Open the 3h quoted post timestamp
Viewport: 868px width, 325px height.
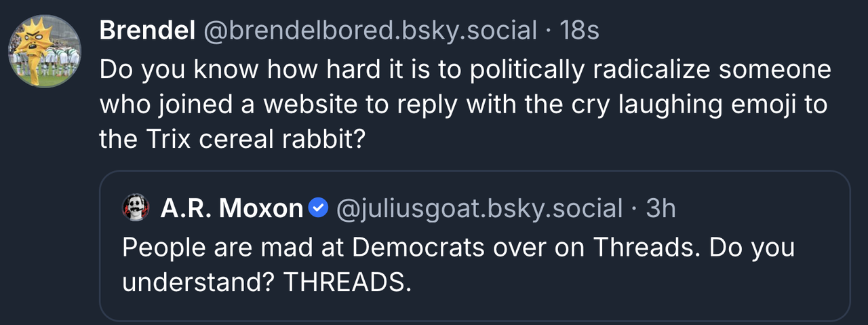tap(661, 208)
